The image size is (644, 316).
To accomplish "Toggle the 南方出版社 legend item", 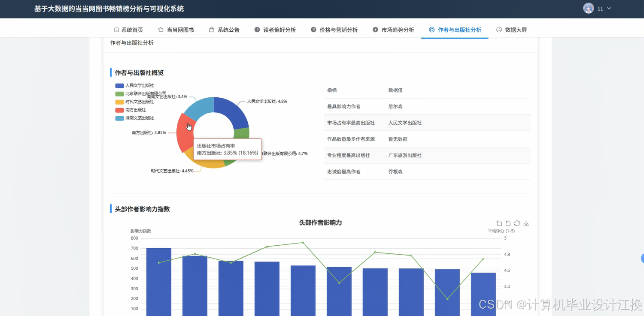I will point(131,110).
